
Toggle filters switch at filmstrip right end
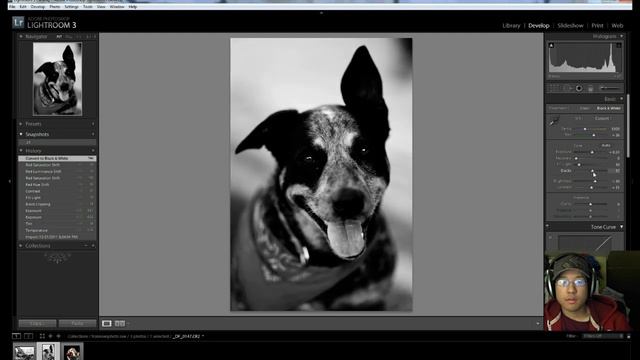tap(629, 336)
